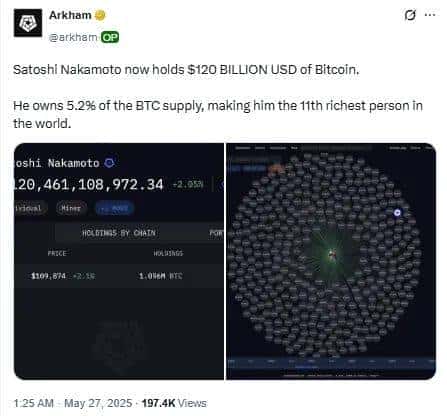Switch to Holdings By Chain tab
This screenshot has height=416, width=447.
click(x=119, y=233)
